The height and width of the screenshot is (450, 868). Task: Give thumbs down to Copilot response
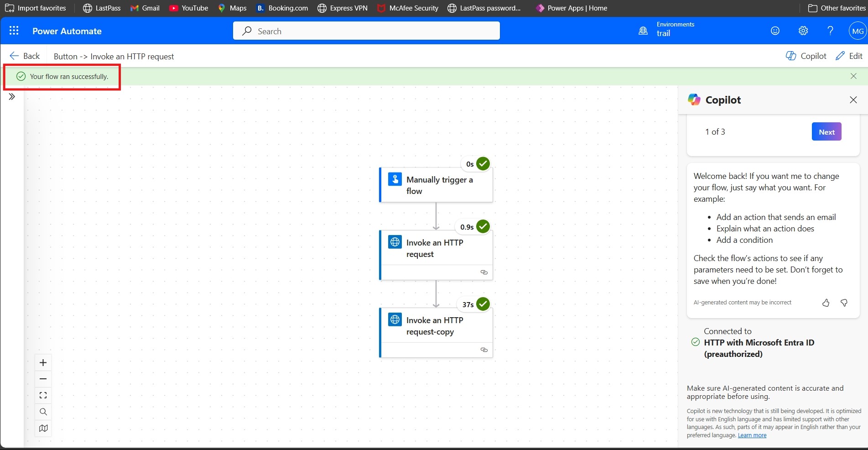pyautogui.click(x=844, y=303)
